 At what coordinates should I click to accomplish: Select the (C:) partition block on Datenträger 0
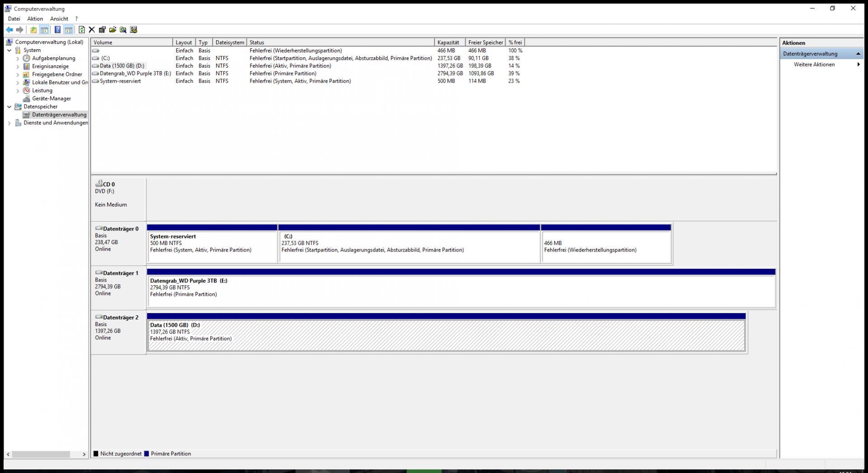point(410,244)
